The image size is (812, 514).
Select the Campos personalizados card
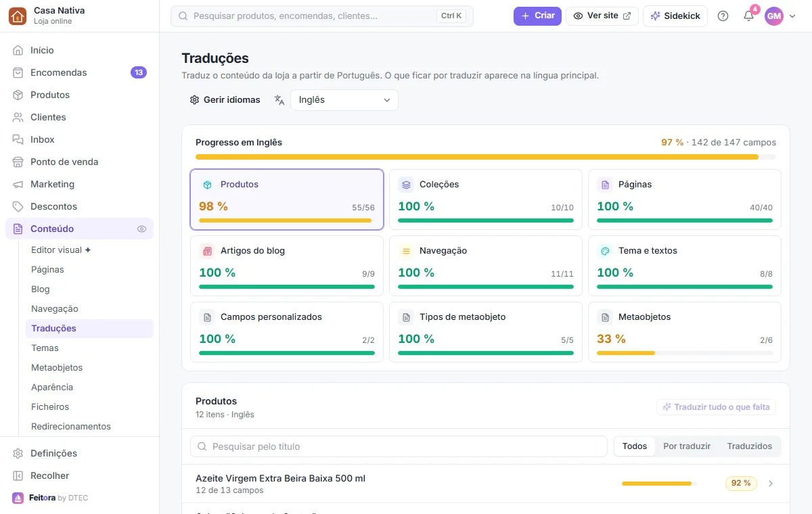[287, 332]
